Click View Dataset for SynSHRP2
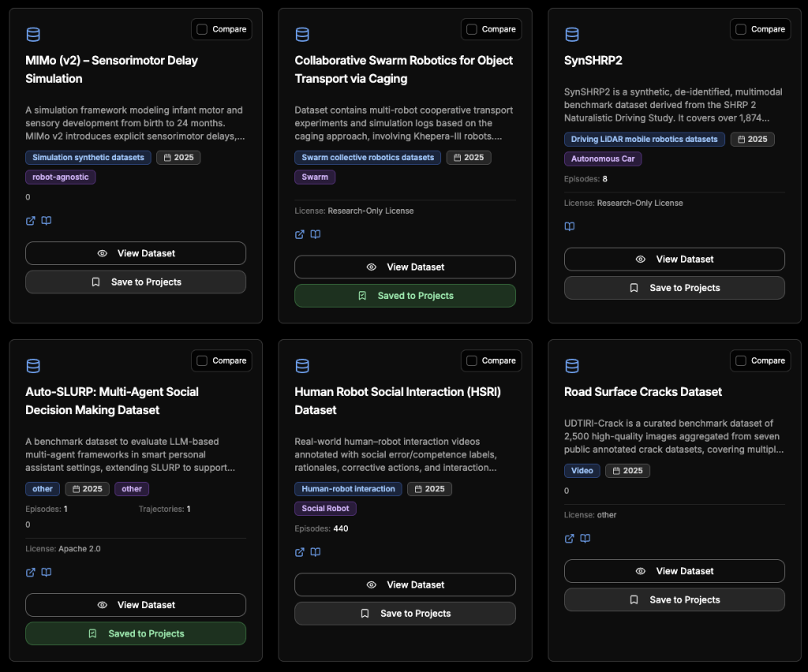The width and height of the screenshot is (808, 672). tap(674, 259)
